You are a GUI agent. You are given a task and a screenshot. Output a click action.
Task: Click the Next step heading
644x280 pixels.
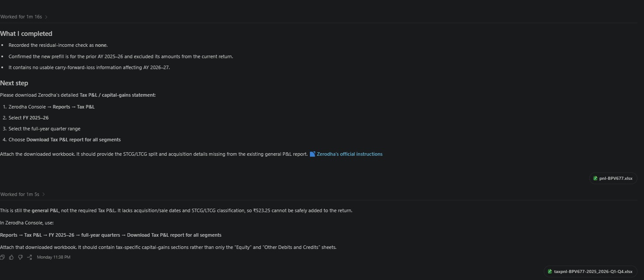(x=14, y=83)
